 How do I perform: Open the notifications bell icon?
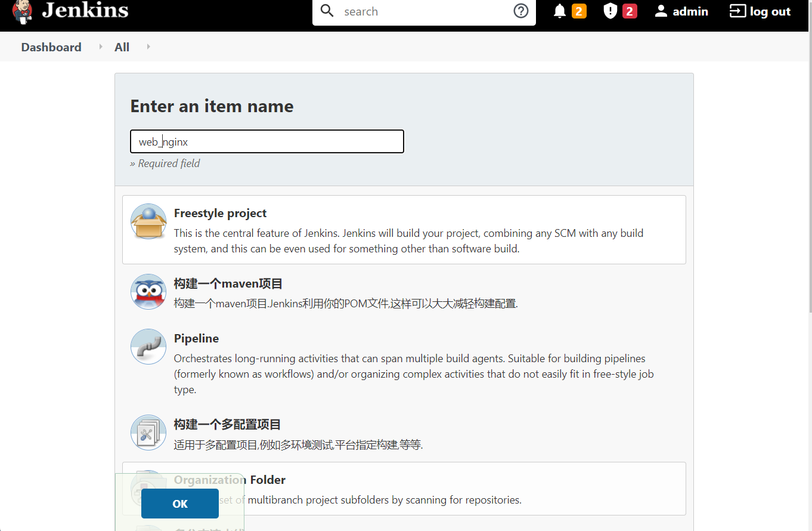point(559,11)
